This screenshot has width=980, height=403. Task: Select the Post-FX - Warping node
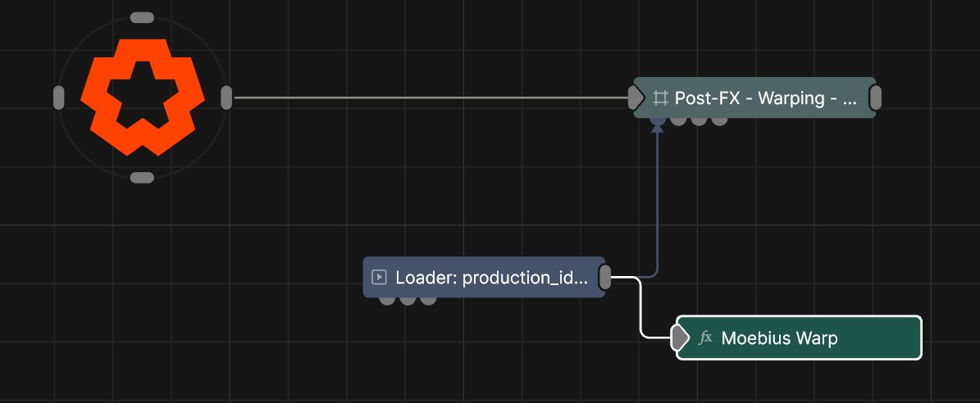(754, 97)
